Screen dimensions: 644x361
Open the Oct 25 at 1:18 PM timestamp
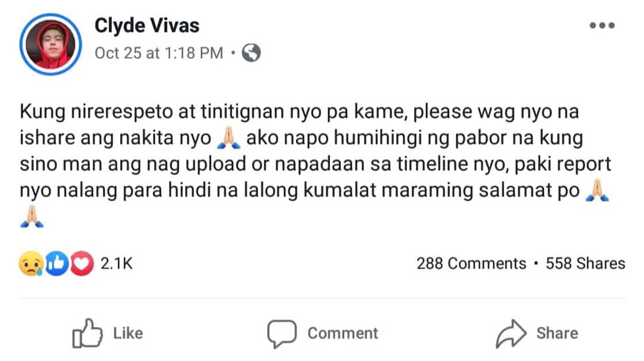pos(158,53)
